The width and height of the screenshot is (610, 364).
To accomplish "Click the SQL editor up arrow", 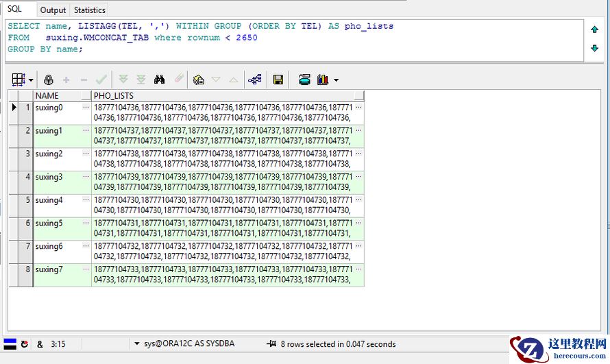I will [x=594, y=29].
